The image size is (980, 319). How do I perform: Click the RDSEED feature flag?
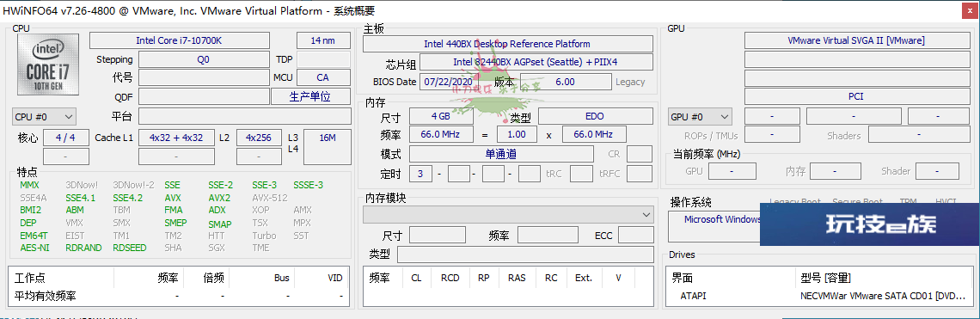[130, 248]
